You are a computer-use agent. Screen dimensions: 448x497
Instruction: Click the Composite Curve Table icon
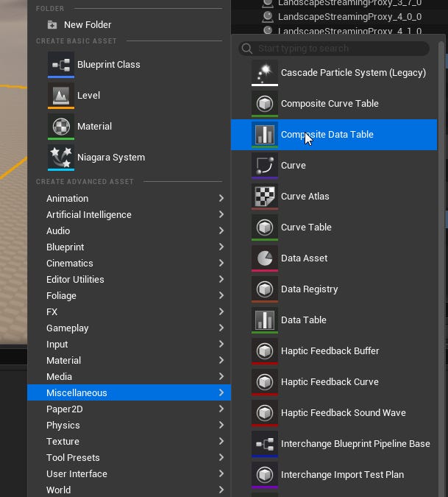click(x=265, y=104)
